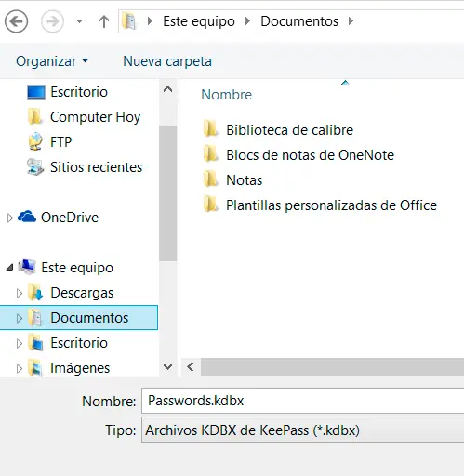Image resolution: width=464 pixels, height=476 pixels.
Task: Select Este equipo in the tree
Action: [77, 268]
